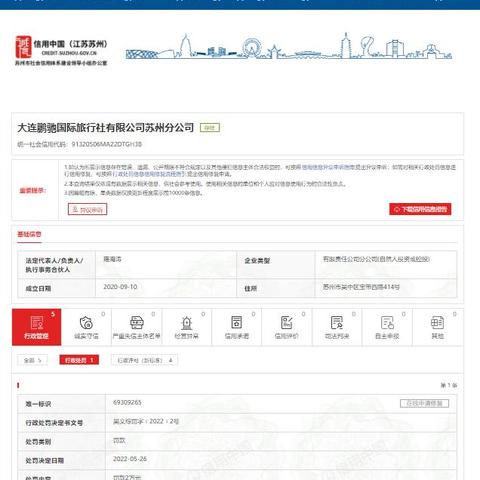This screenshot has width=480, height=480.
Task: Open the 司法判决 tab
Action: (x=337, y=327)
